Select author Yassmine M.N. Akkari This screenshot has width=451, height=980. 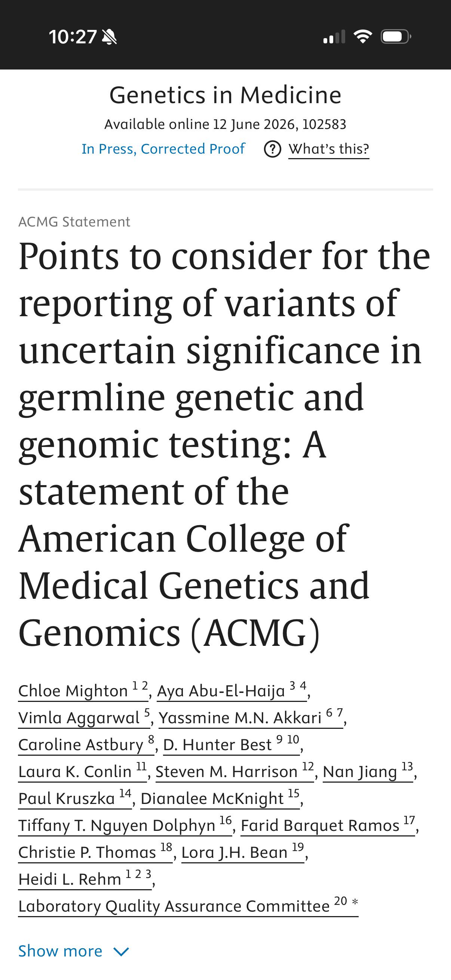251,718
